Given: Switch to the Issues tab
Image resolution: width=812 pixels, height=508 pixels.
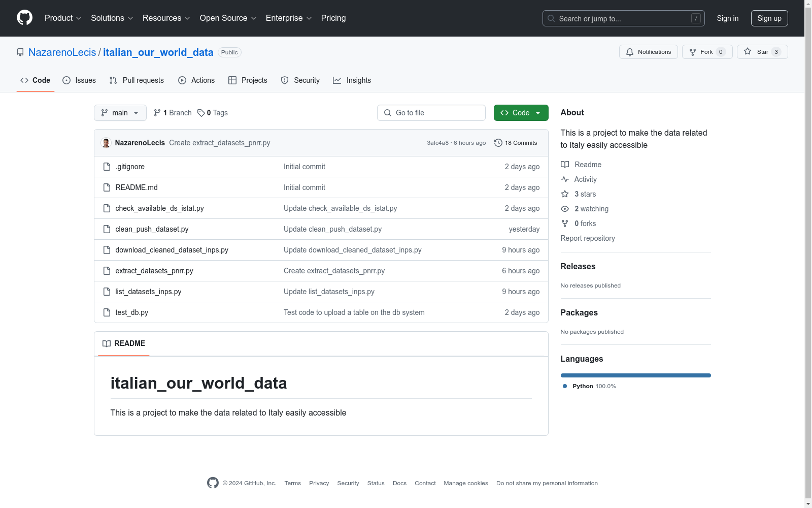Looking at the screenshot, I should pyautogui.click(x=79, y=80).
